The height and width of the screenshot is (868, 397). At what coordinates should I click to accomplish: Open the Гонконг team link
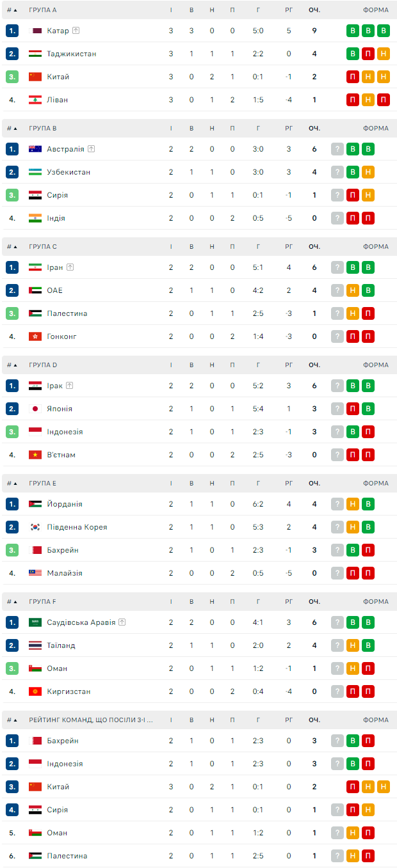(61, 336)
